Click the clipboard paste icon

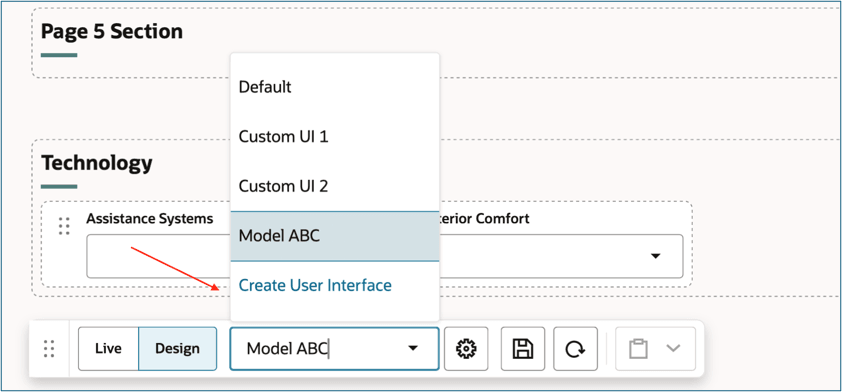pos(637,349)
